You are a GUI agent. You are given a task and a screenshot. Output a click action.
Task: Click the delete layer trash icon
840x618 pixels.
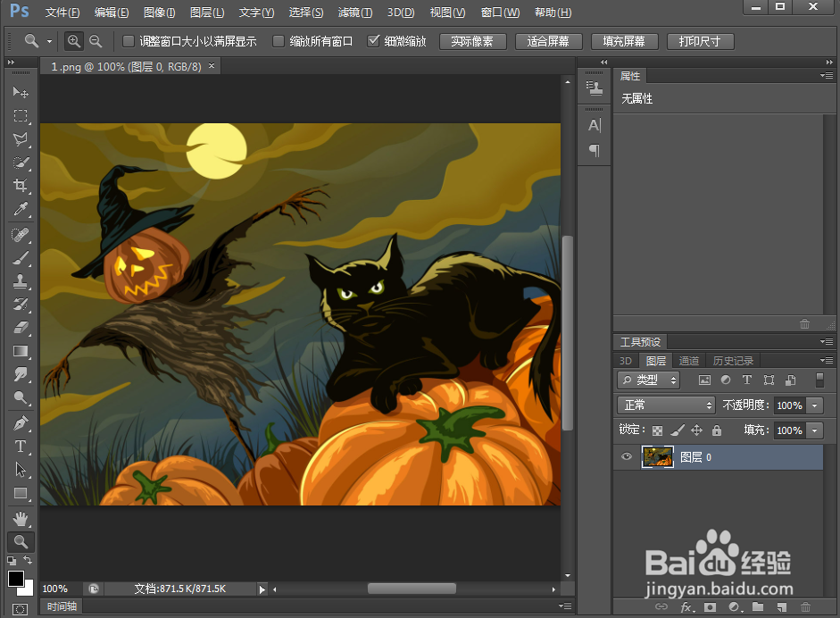tap(805, 607)
